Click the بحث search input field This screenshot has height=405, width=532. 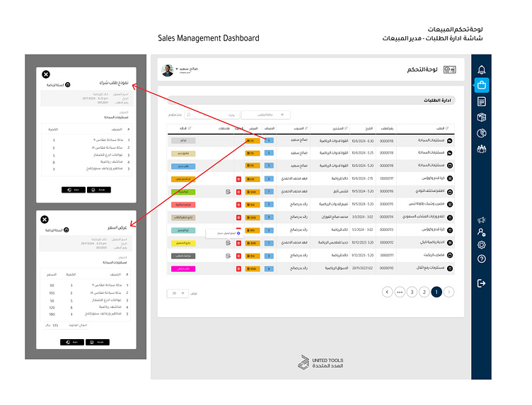212,115
